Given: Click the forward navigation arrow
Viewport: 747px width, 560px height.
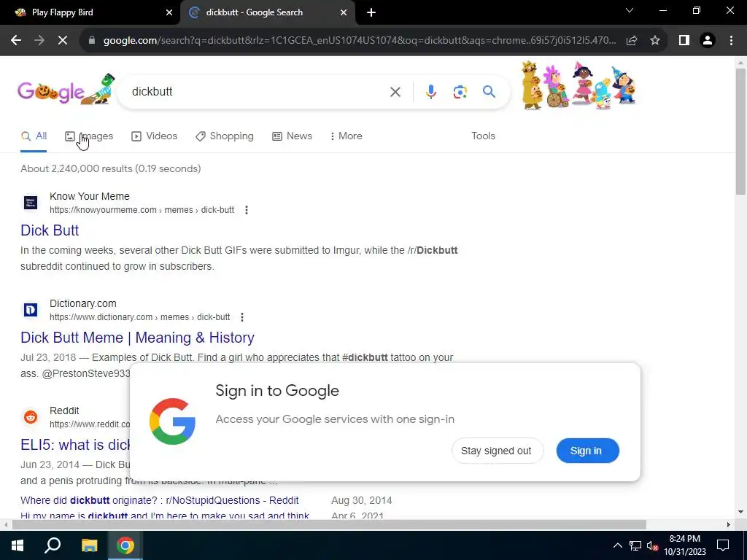Looking at the screenshot, I should point(39,41).
